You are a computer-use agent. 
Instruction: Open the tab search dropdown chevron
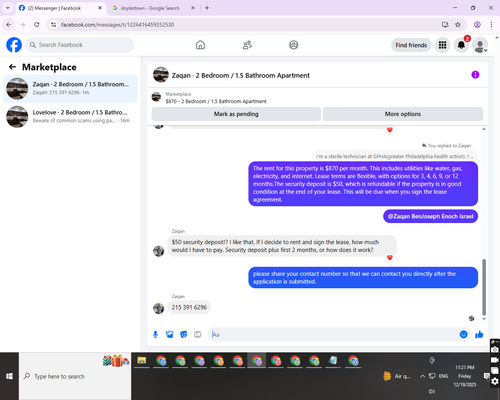[8, 8]
